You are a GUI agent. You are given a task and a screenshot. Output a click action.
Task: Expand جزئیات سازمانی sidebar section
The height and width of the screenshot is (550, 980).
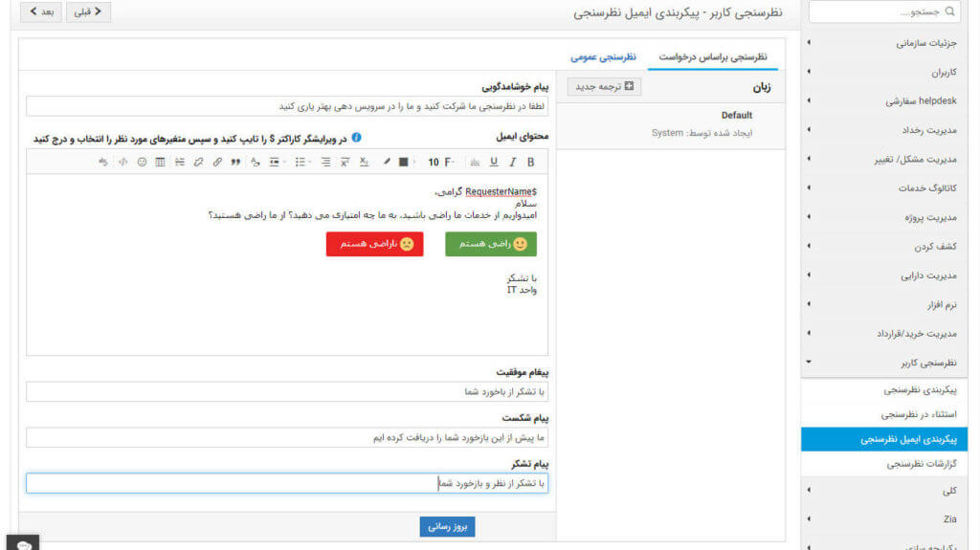coord(883,42)
